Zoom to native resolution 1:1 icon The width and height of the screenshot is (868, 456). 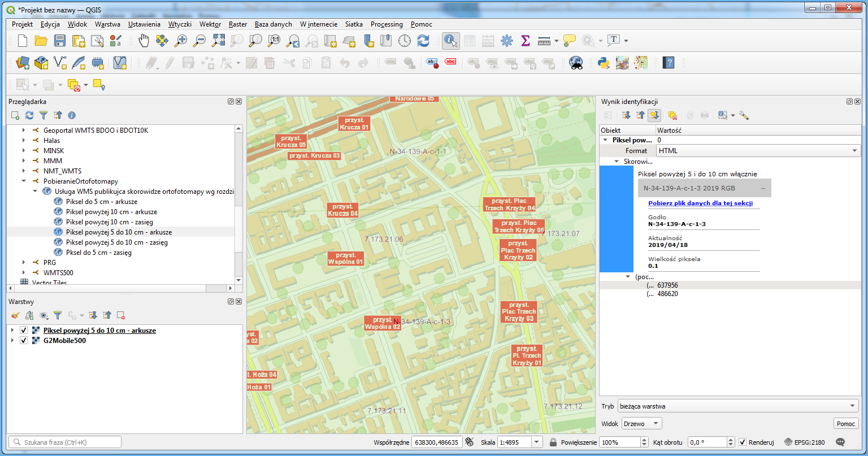tap(274, 40)
